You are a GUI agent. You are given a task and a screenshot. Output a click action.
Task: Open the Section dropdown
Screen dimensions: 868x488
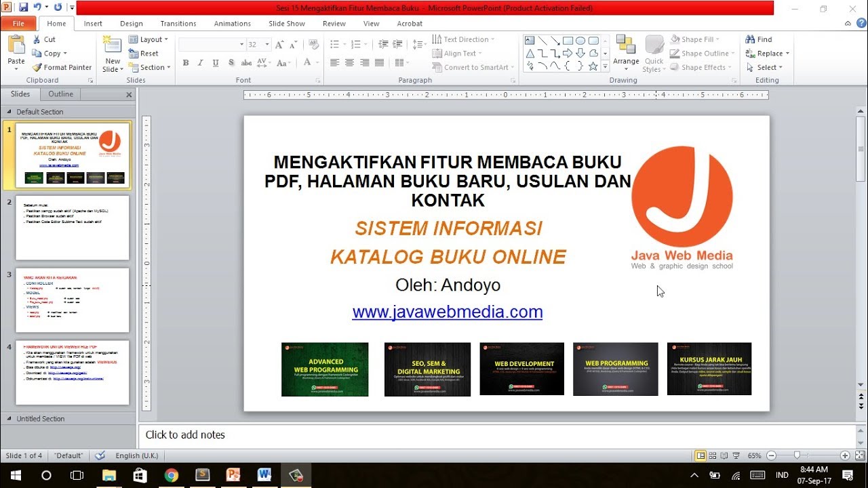(149, 67)
